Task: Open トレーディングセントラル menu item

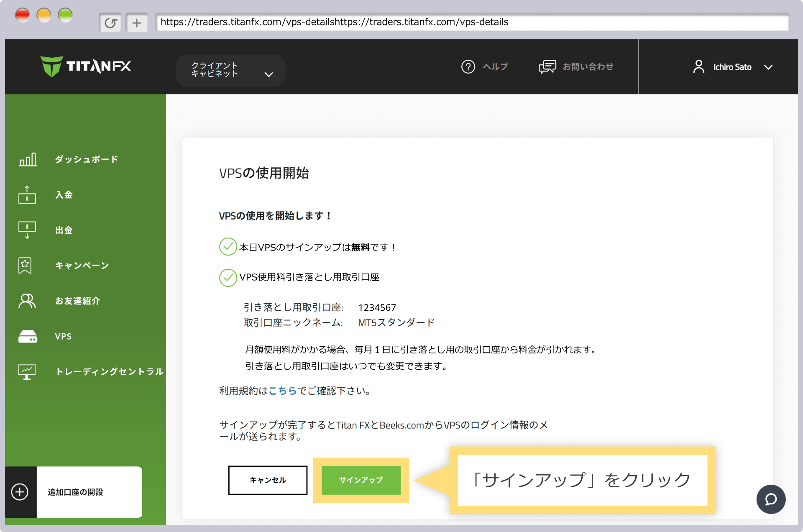Action: pyautogui.click(x=110, y=371)
